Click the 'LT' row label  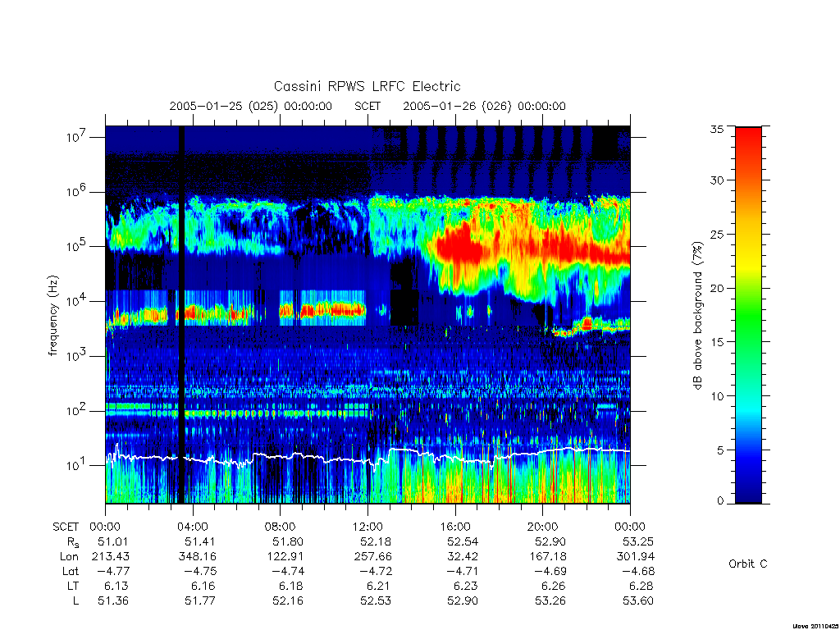tap(73, 586)
